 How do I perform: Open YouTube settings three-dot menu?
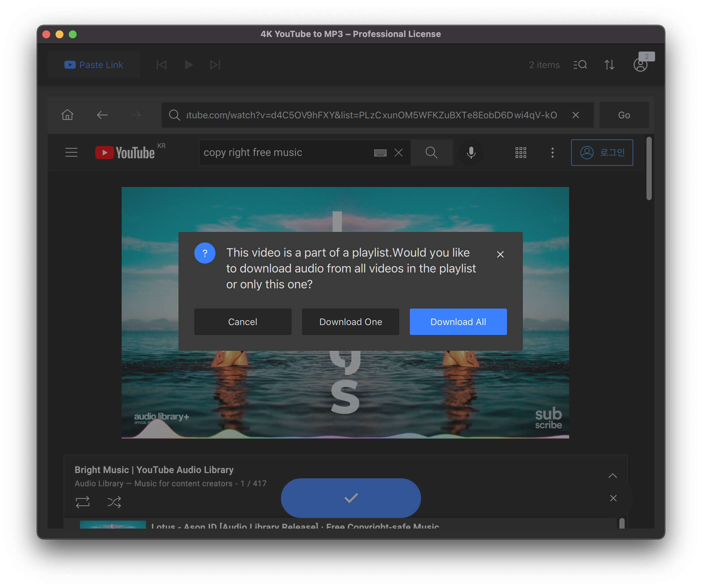pos(552,152)
